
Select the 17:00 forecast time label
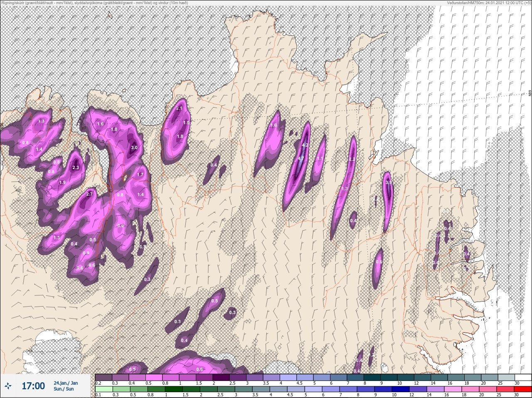[33, 386]
